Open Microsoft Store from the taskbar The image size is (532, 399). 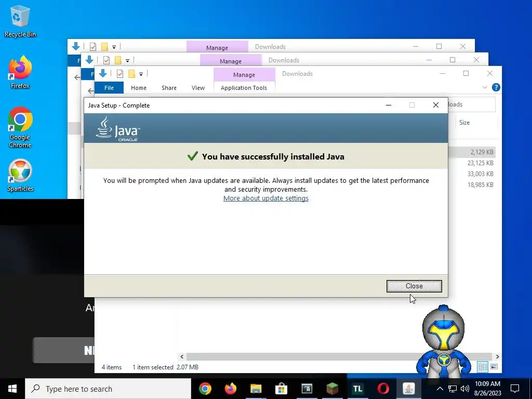tap(281, 389)
